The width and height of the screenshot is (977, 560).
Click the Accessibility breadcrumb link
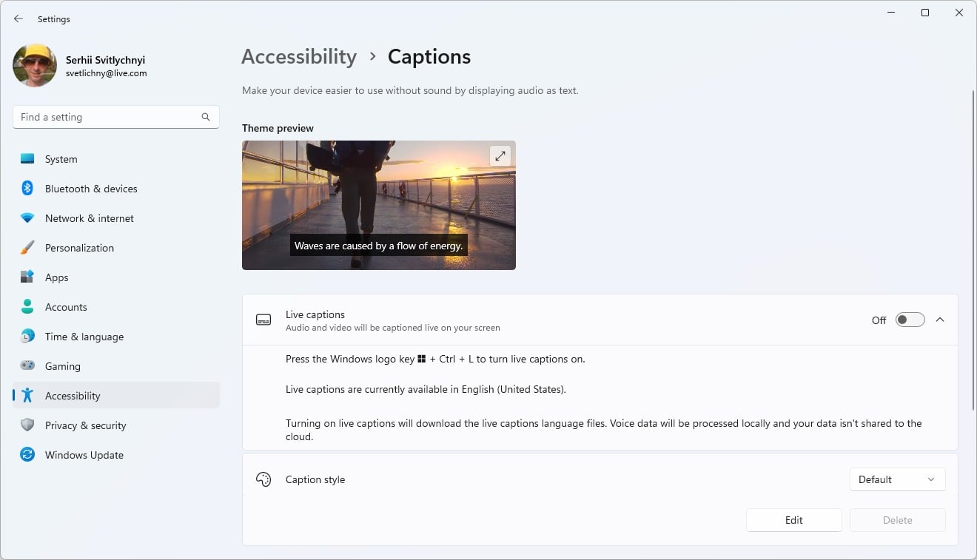(299, 57)
